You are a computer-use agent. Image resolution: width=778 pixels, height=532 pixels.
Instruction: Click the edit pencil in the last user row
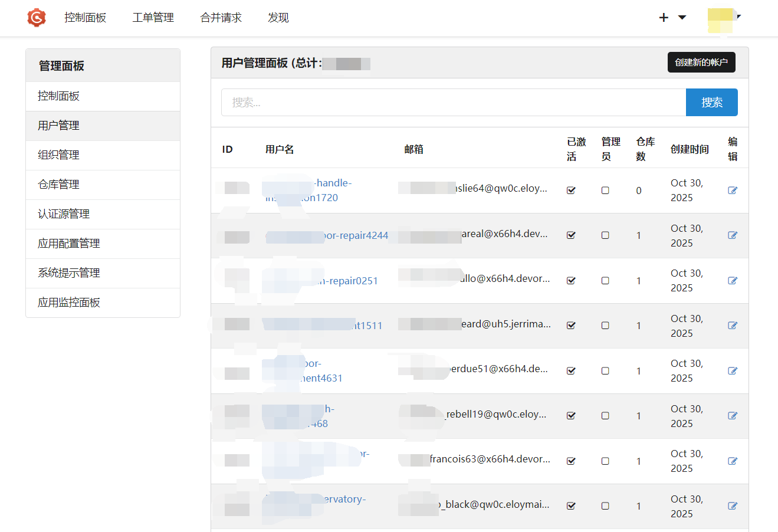pyautogui.click(x=732, y=505)
